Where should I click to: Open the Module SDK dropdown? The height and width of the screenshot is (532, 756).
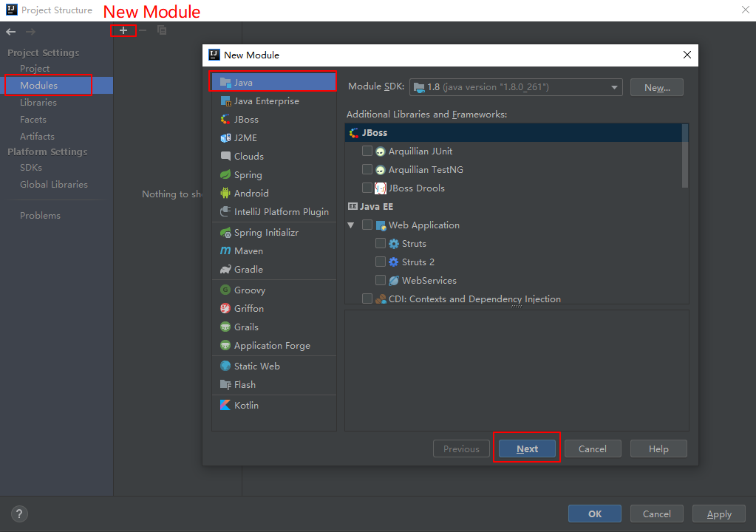click(516, 87)
